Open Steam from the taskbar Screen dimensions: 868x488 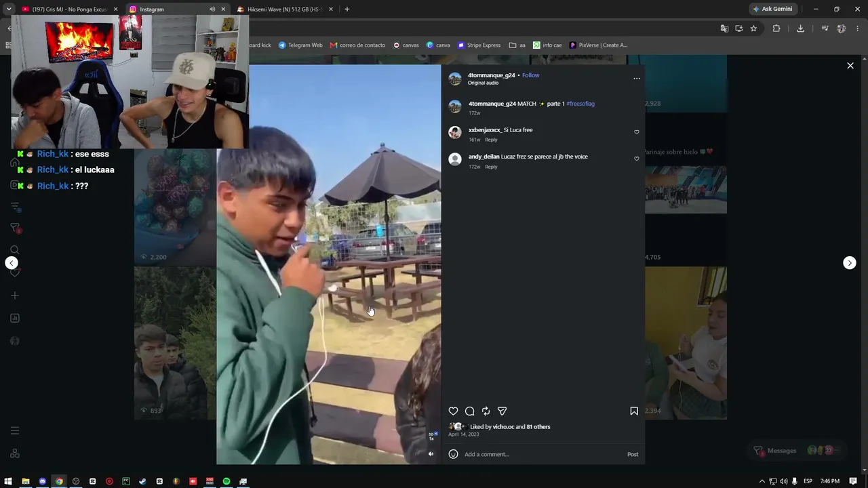tap(142, 481)
